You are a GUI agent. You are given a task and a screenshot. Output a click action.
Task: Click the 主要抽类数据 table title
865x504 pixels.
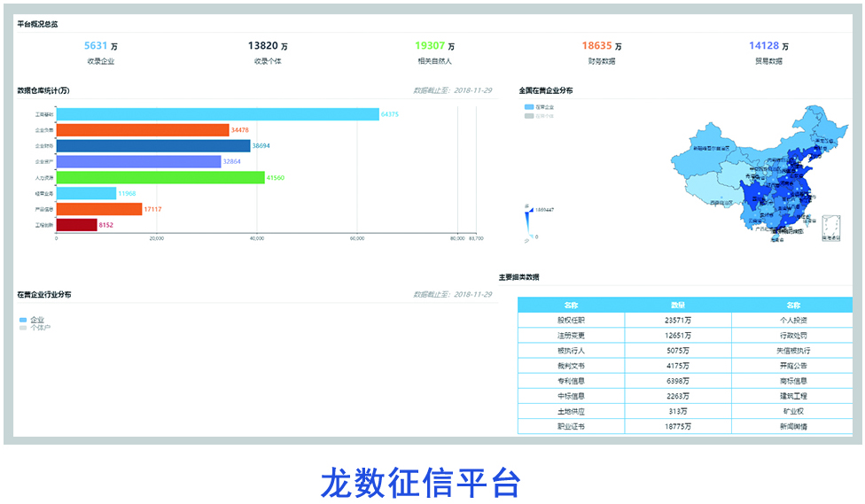point(519,277)
